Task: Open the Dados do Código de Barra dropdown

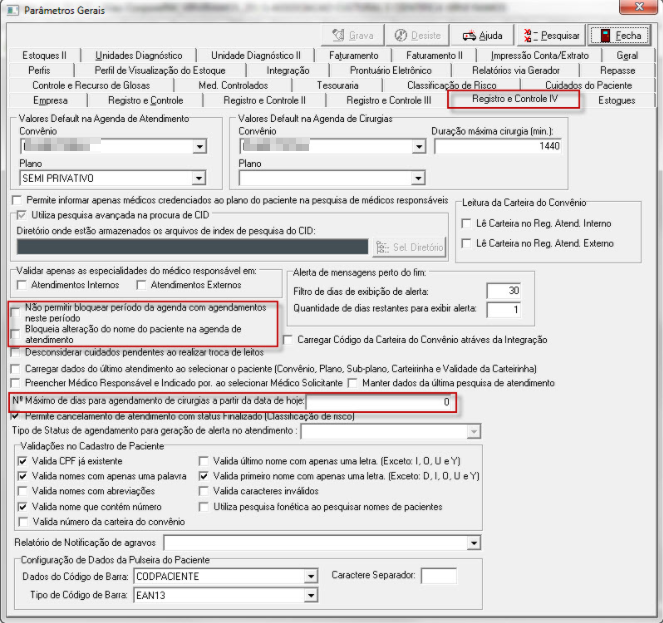Action: pos(310,576)
